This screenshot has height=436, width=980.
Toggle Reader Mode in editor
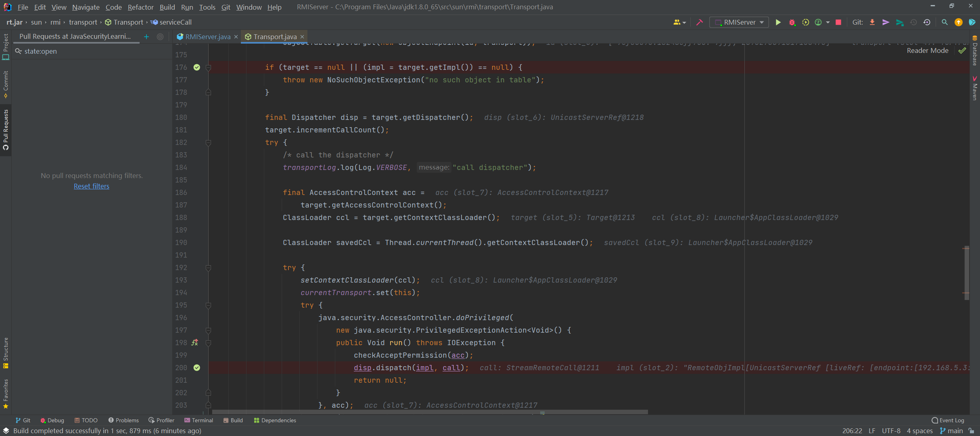point(927,50)
